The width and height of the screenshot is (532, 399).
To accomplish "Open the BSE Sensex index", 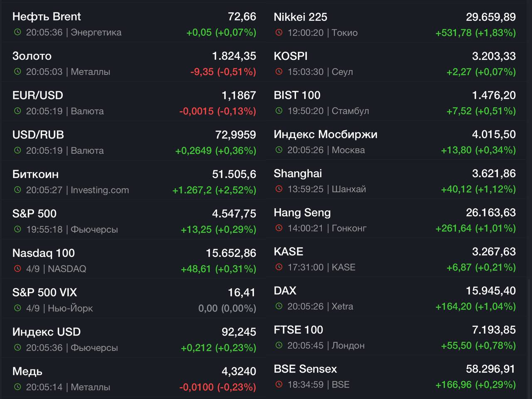I will [x=305, y=369].
